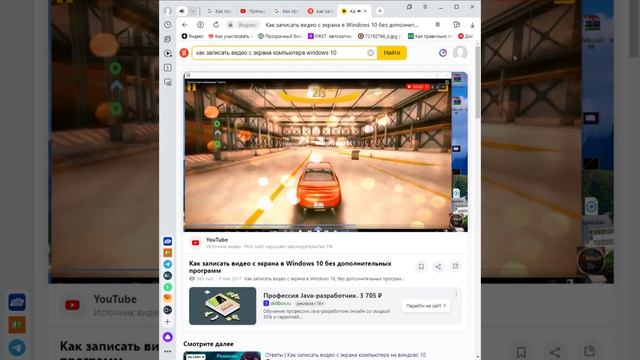Click the page vertical scrollbar
The width and height of the screenshot is (640, 360).
tap(478, 82)
